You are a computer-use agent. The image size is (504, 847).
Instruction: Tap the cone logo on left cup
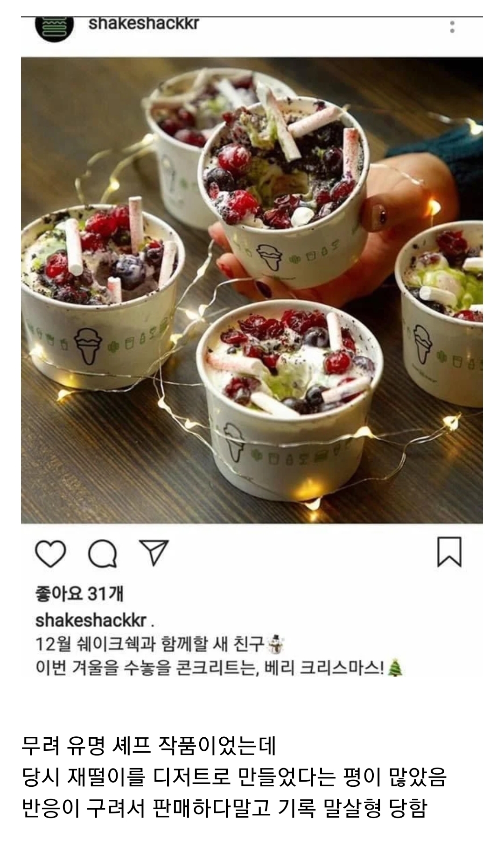89,345
